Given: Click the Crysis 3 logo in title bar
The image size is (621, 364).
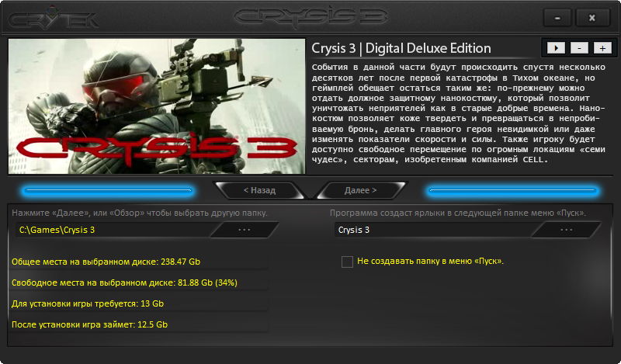Looking at the screenshot, I should [x=310, y=17].
